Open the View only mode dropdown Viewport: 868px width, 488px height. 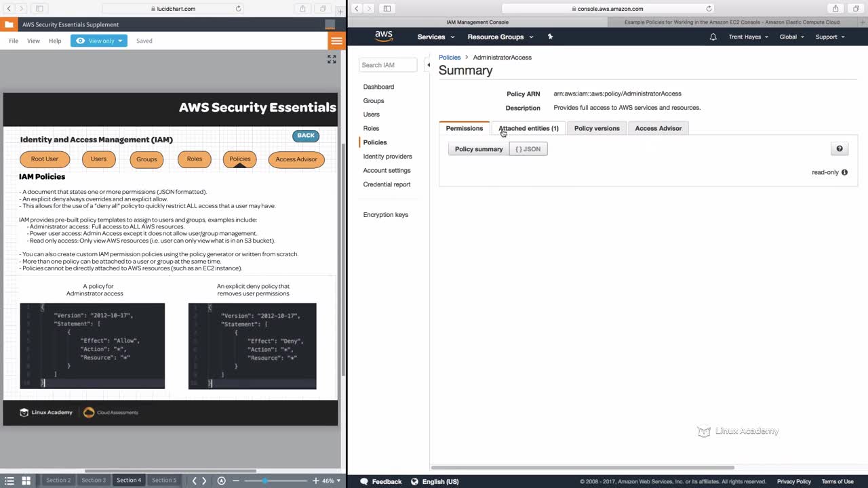99,41
